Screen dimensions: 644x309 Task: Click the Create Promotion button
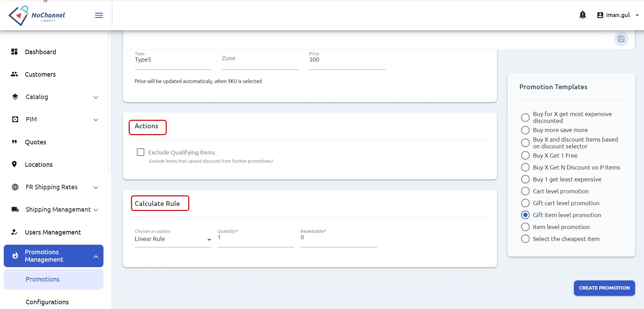(x=604, y=288)
